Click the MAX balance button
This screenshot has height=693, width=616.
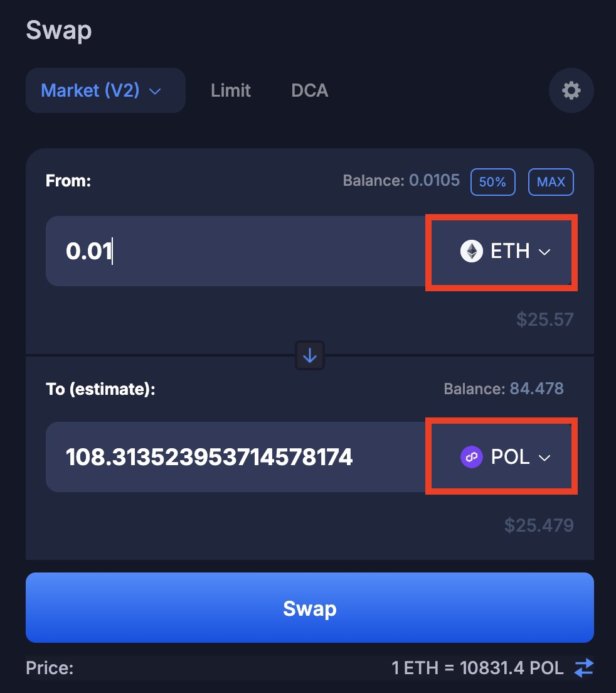pyautogui.click(x=551, y=181)
